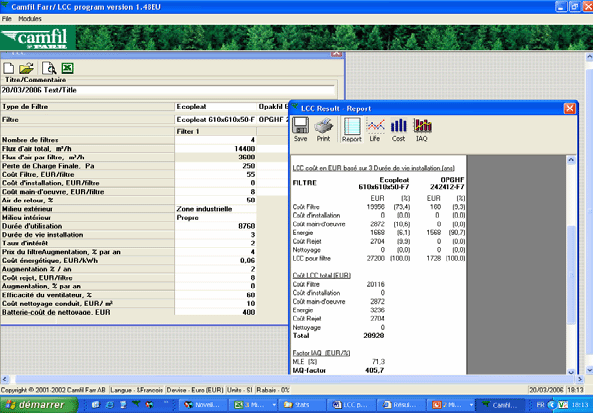
Task: Close the LCC input panel
Action: [x=336, y=54]
